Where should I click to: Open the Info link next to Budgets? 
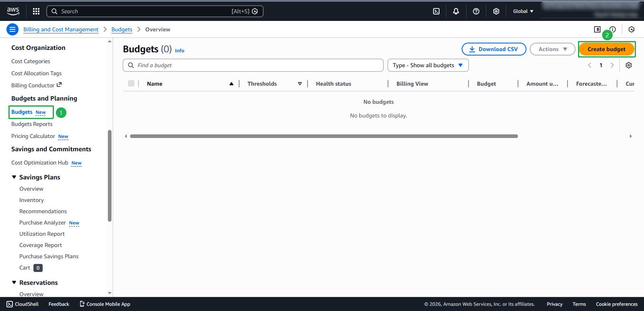pyautogui.click(x=180, y=51)
